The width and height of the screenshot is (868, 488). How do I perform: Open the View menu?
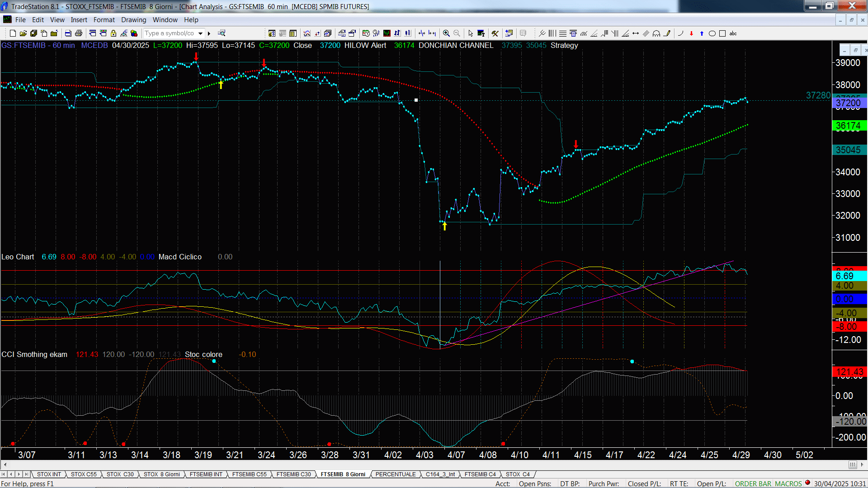tap(57, 19)
